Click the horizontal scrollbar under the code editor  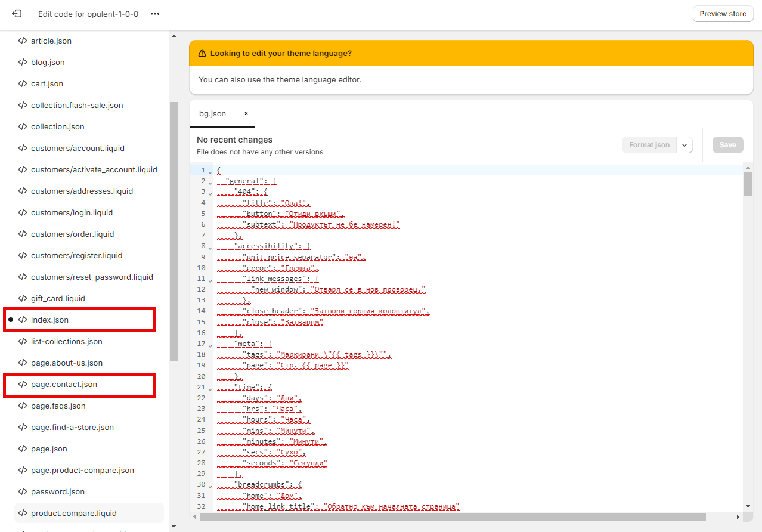coord(452,516)
